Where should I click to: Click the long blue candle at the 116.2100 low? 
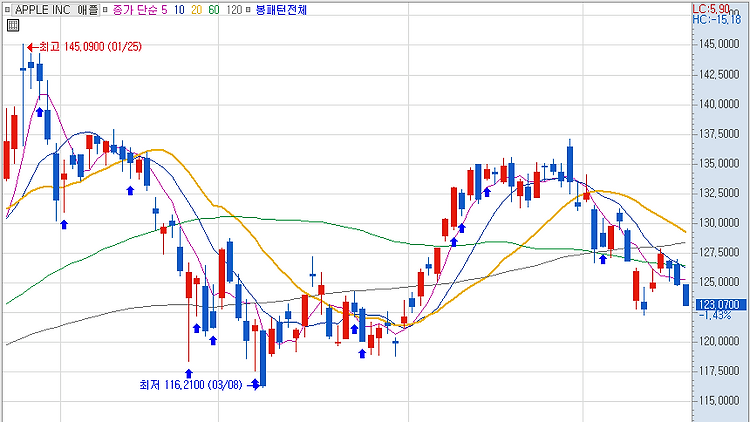(x=263, y=358)
